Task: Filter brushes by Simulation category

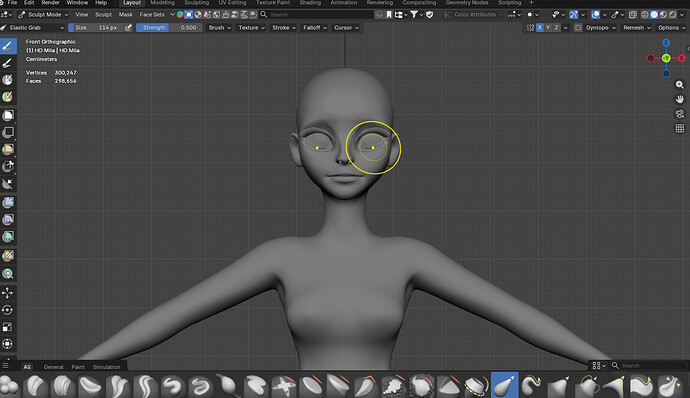Action: [x=106, y=367]
